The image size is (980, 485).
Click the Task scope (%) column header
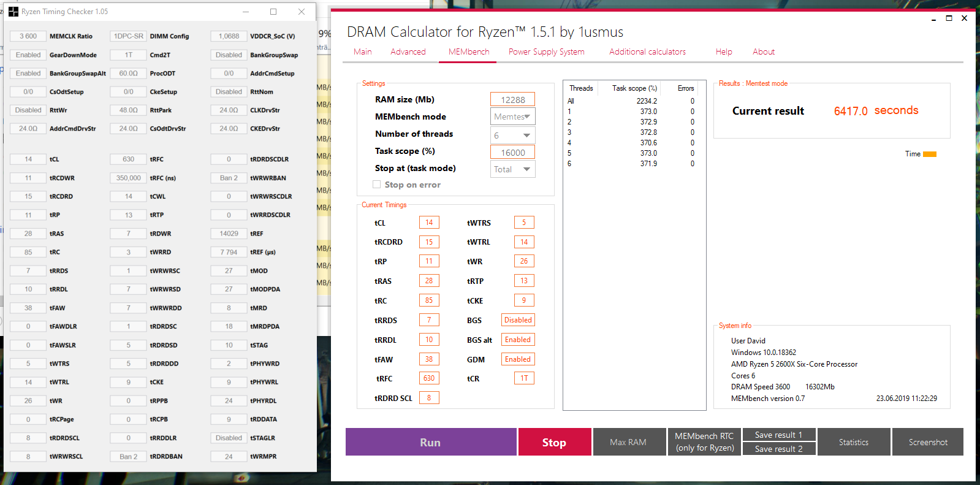(x=634, y=88)
